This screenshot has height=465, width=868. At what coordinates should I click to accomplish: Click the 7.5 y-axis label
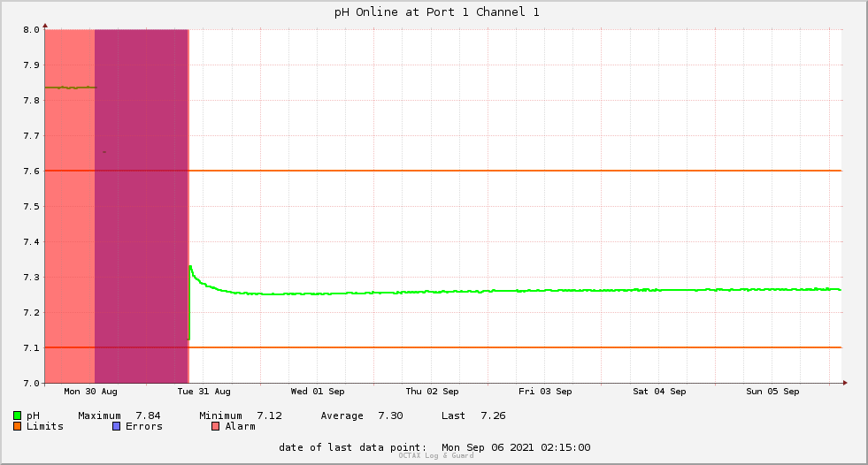tap(32, 207)
